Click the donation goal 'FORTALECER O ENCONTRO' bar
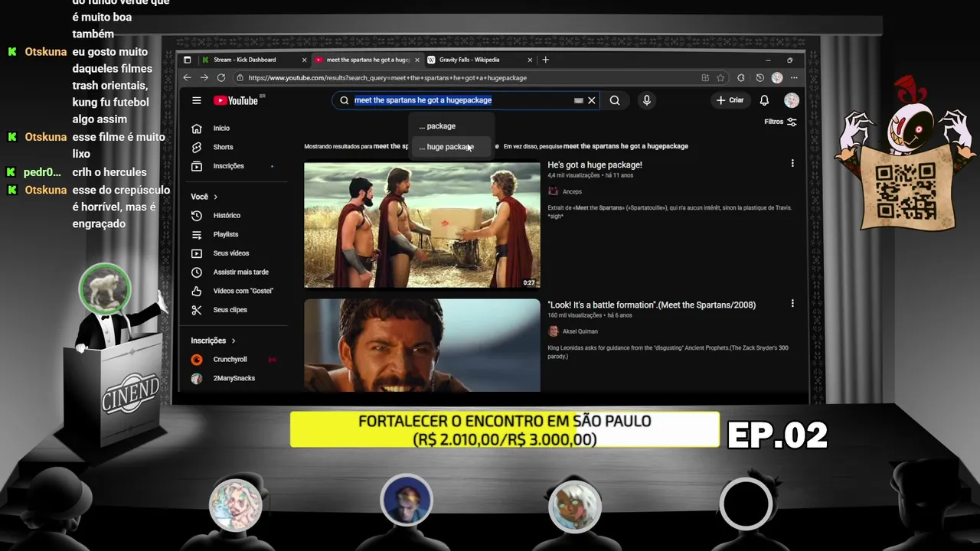Screen dimensions: 980x551 [505, 430]
